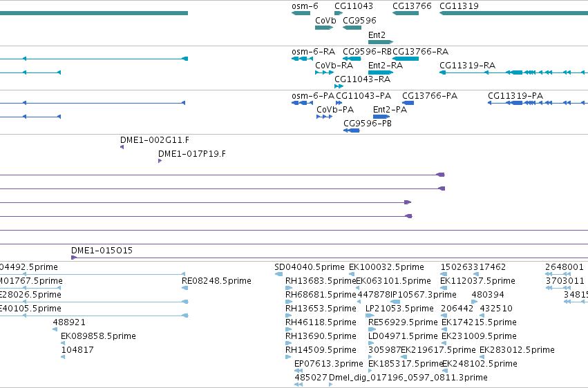Image resolution: width=588 pixels, height=388 pixels.
Task: Click the CG13766 gene feature
Action: point(406,13)
